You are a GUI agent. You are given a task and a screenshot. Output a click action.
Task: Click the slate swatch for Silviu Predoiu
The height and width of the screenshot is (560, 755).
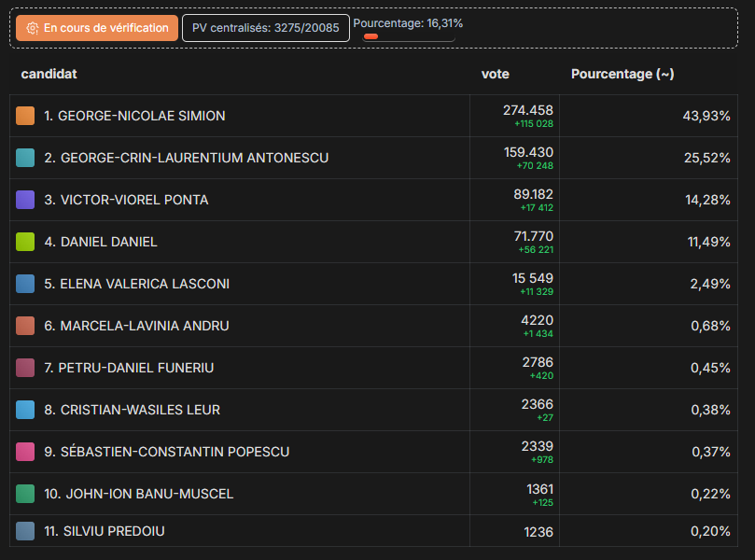tap(25, 531)
